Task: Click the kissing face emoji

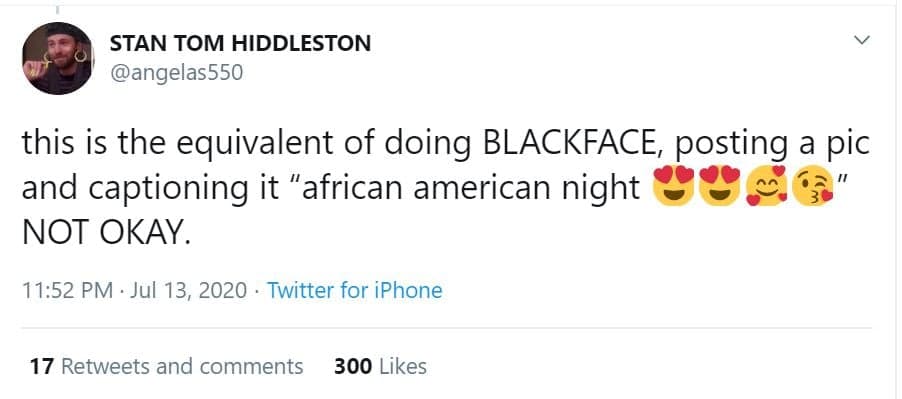Action: (812, 187)
